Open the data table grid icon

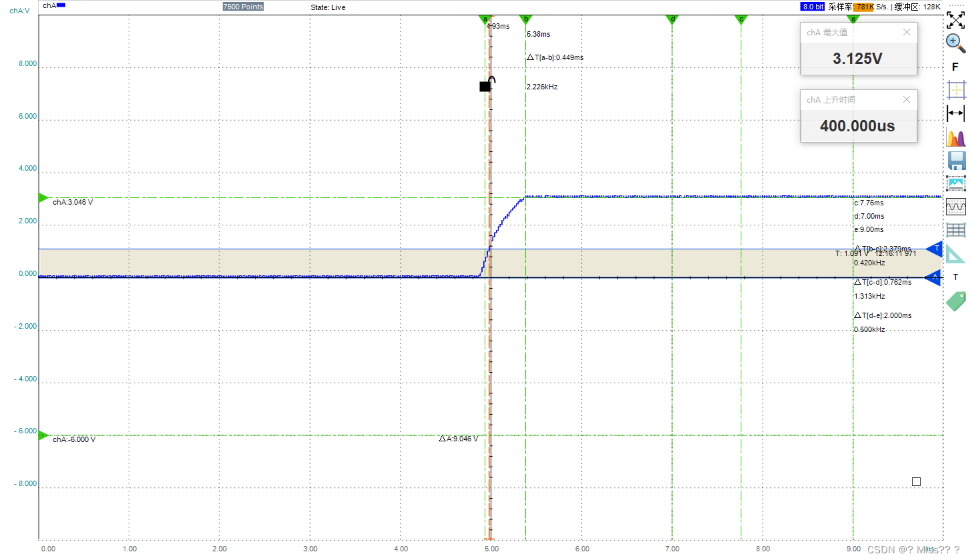coord(956,230)
